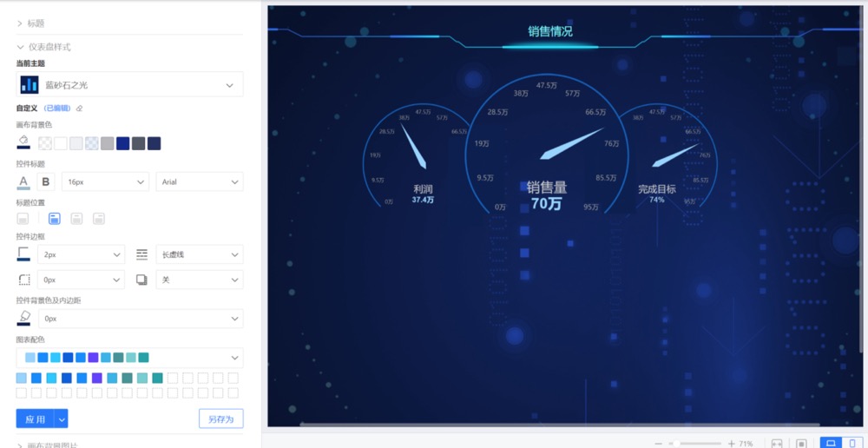This screenshot has width=868, height=448.
Task: Open the 长虚线 border style dropdown
Action: click(x=200, y=254)
